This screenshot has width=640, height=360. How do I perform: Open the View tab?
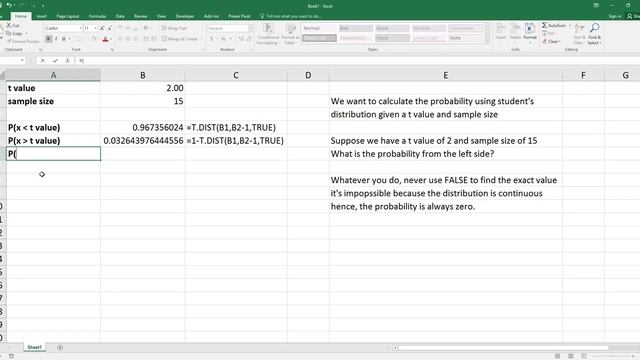(161, 16)
